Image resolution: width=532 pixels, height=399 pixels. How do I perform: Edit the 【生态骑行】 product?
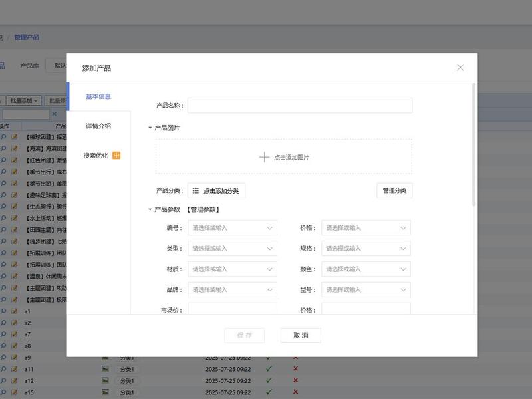click(x=14, y=206)
